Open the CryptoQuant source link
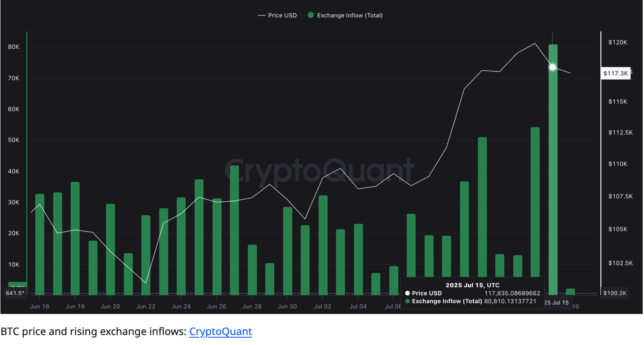The image size is (644, 345). [220, 332]
